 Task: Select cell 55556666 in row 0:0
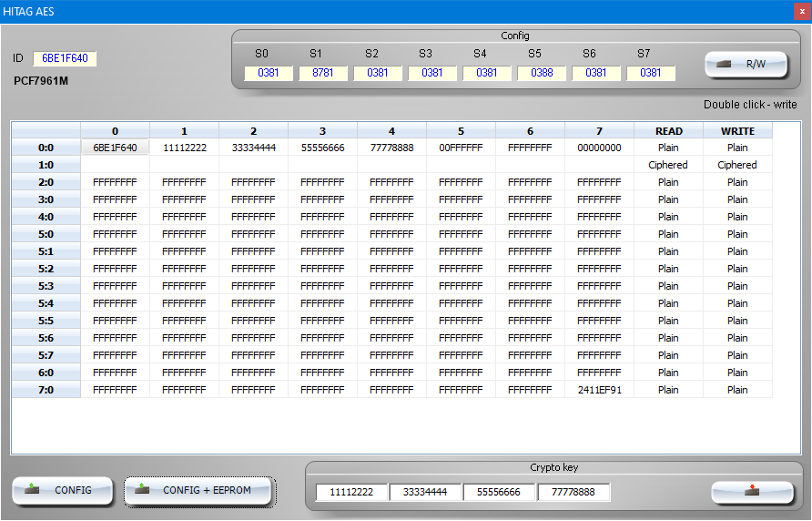322,148
